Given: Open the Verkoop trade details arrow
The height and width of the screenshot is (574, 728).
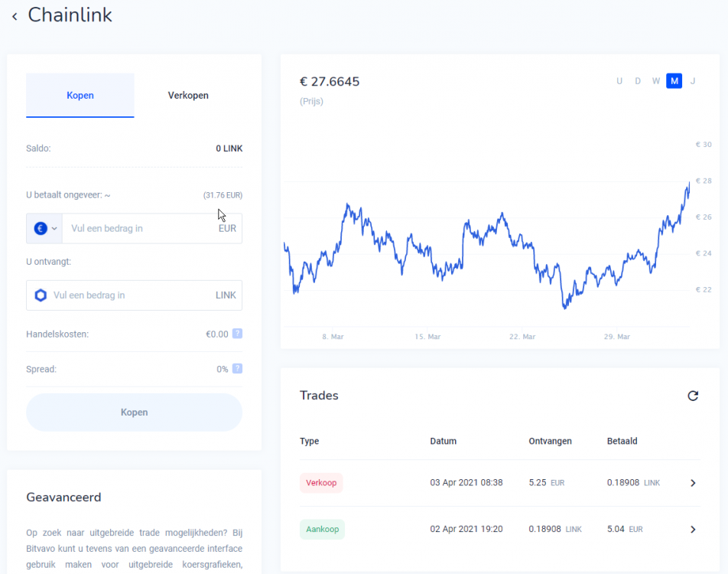Looking at the screenshot, I should point(693,483).
